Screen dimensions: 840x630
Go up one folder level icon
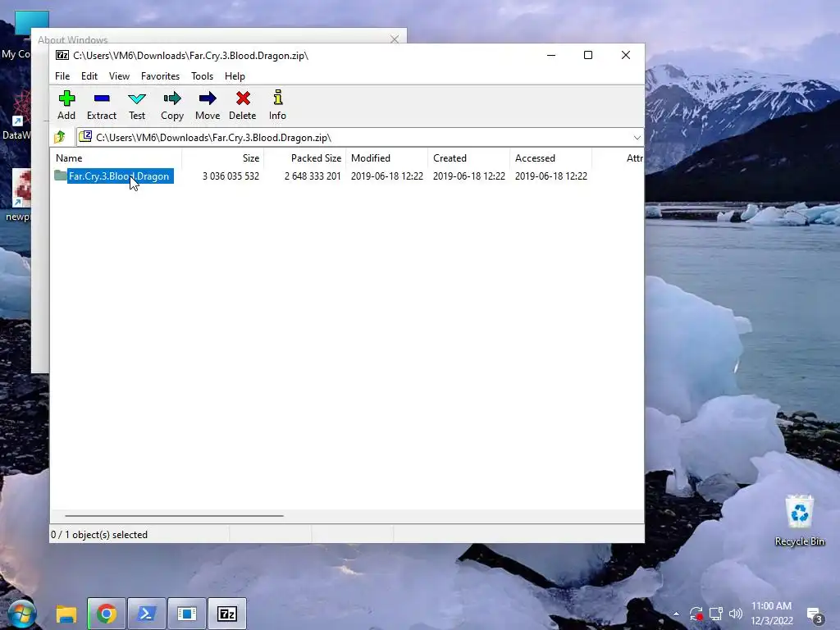coord(60,137)
